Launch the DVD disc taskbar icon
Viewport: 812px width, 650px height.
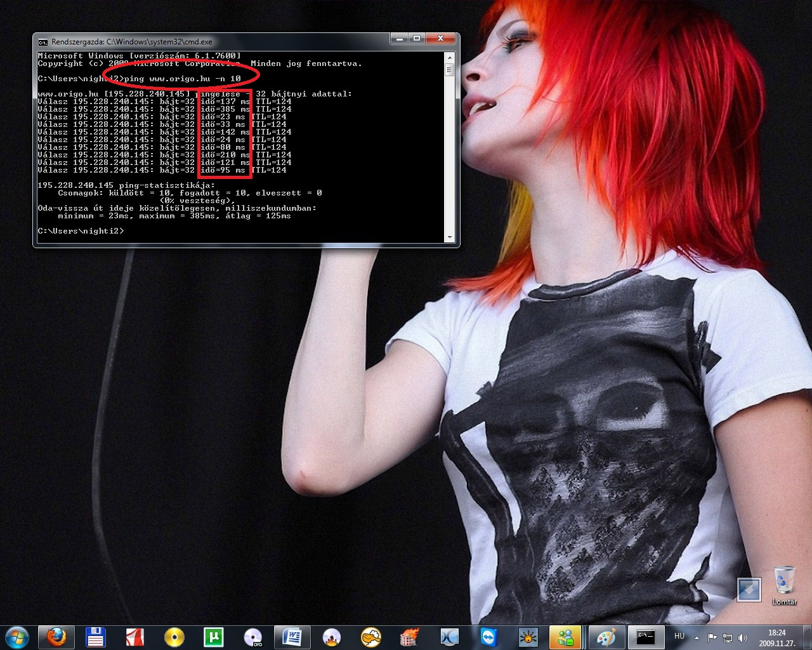pyautogui.click(x=253, y=637)
